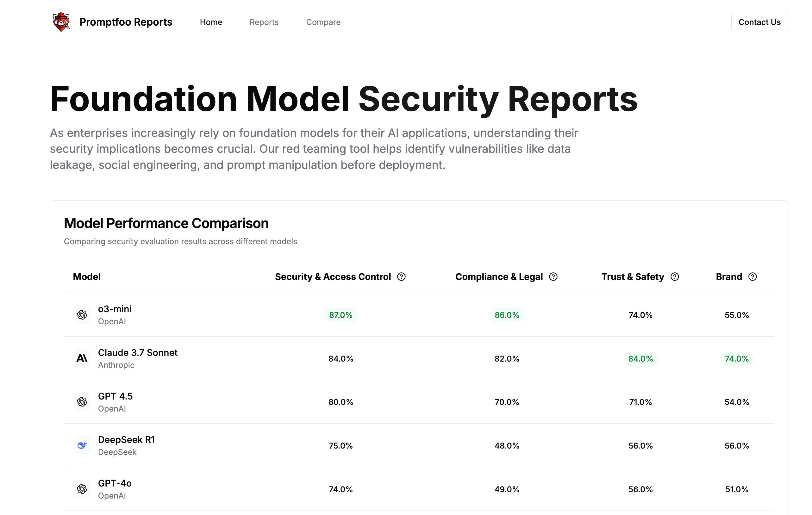Open the Compare navigation item
This screenshot has width=812, height=515.
pos(323,22)
